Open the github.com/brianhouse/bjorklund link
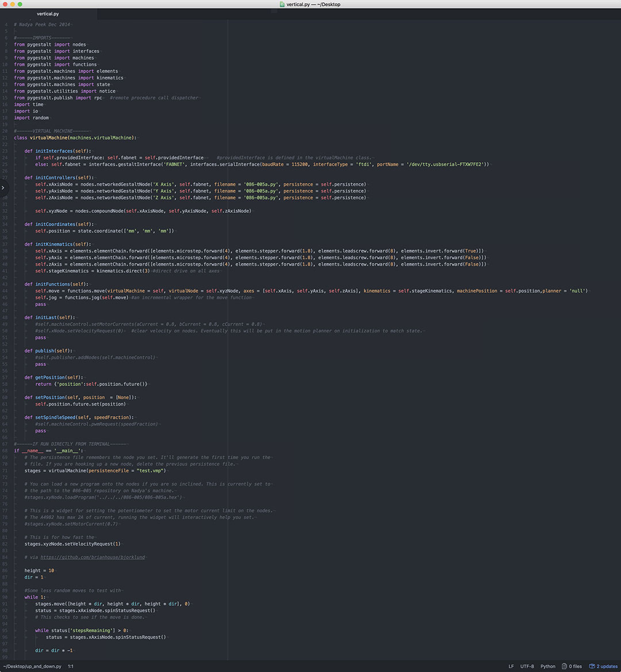 point(93,557)
